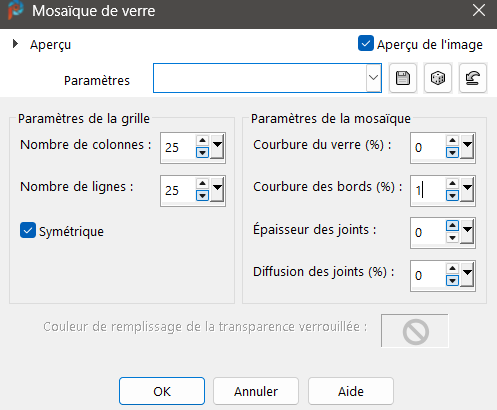497x410 pixels.
Task: Click the randomize parameters dice icon
Action: (438, 78)
